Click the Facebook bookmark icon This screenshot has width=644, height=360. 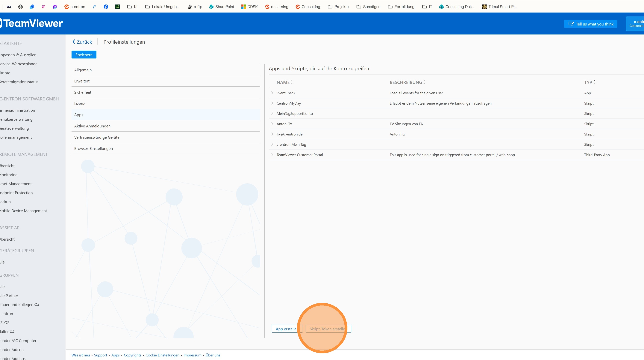(x=106, y=7)
